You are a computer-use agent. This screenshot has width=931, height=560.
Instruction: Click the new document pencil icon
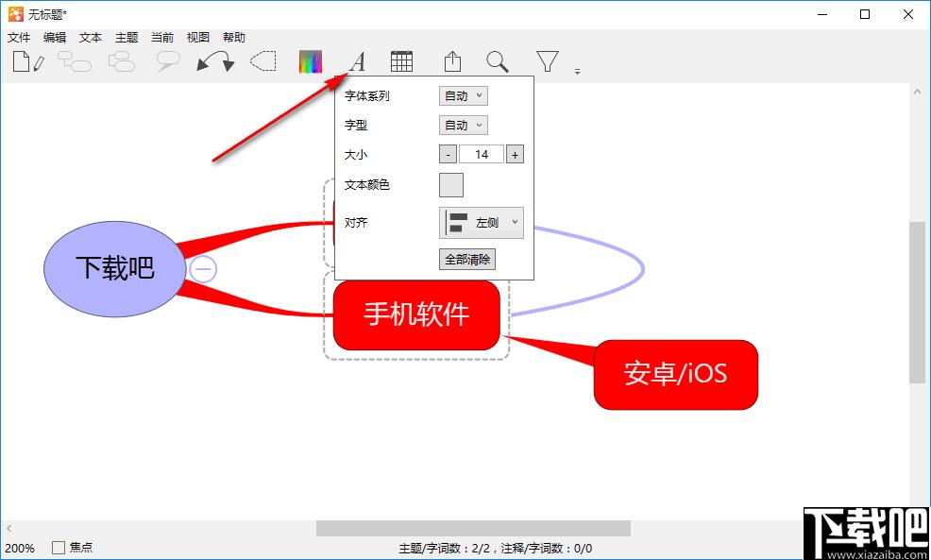(28, 61)
